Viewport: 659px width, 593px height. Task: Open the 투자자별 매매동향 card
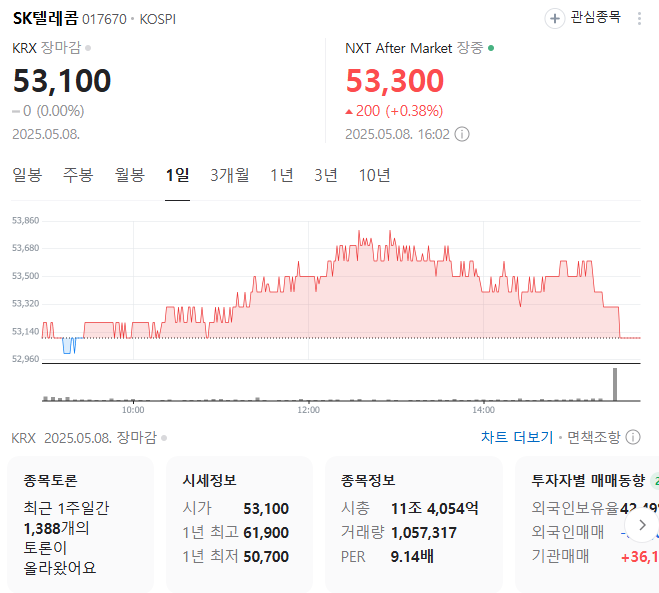[x=587, y=524]
